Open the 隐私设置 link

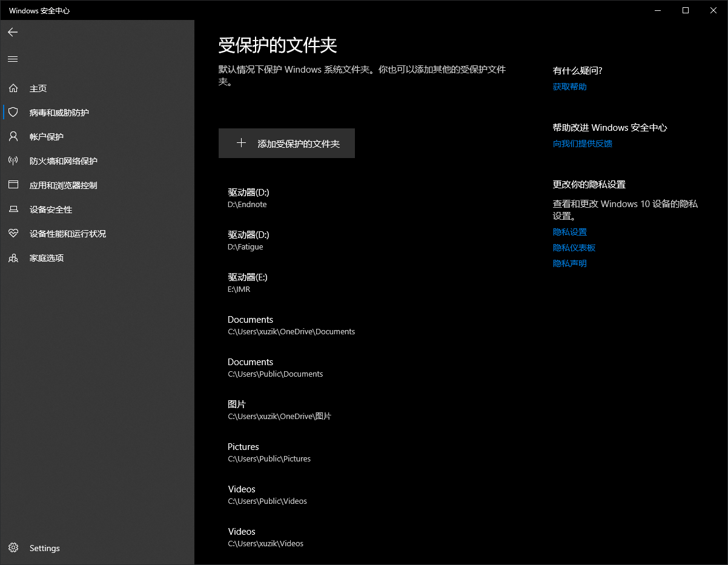570,232
